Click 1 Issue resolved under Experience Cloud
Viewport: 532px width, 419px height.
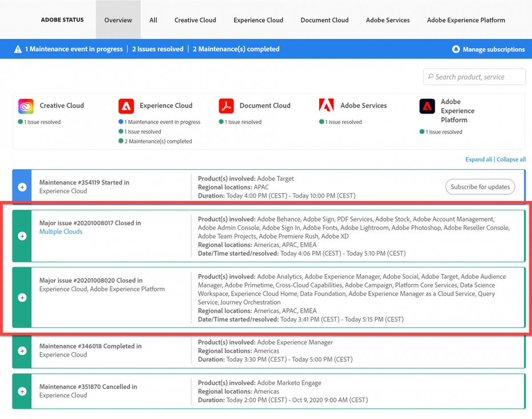tap(142, 131)
